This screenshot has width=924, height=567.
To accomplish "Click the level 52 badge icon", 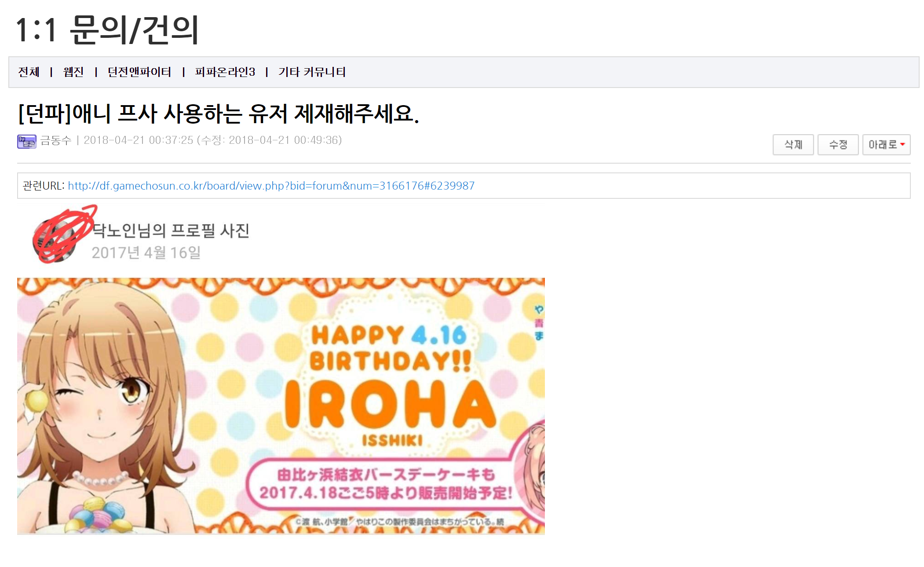I will pyautogui.click(x=26, y=141).
